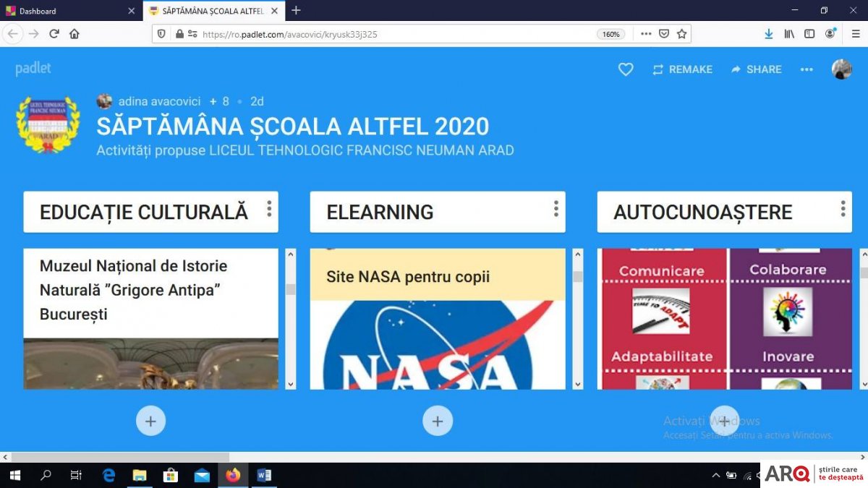The image size is (868, 488).
Task: Open Microsoft Store from the taskbar
Action: pyautogui.click(x=171, y=475)
